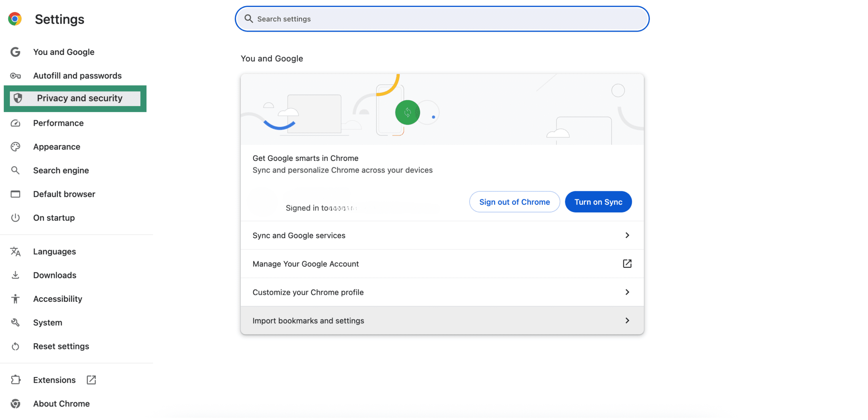Screen dimensions: 868x420
Task: Click the Appearance palette icon
Action: click(16, 147)
